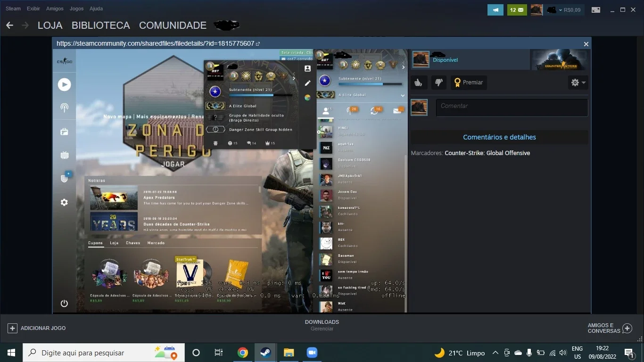Open the Steam menu
Image resolution: width=644 pixels, height=362 pixels.
pos(13,8)
